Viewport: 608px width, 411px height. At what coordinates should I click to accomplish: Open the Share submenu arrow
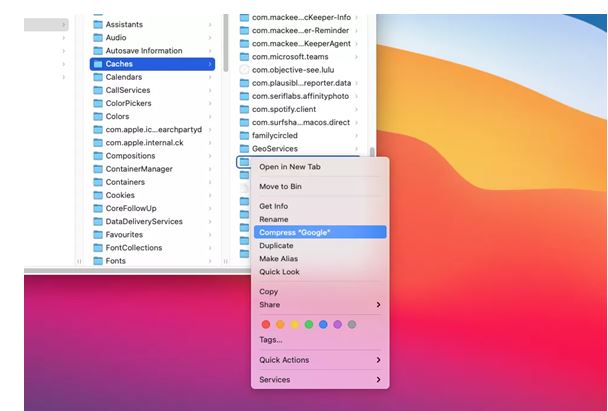[x=378, y=305]
